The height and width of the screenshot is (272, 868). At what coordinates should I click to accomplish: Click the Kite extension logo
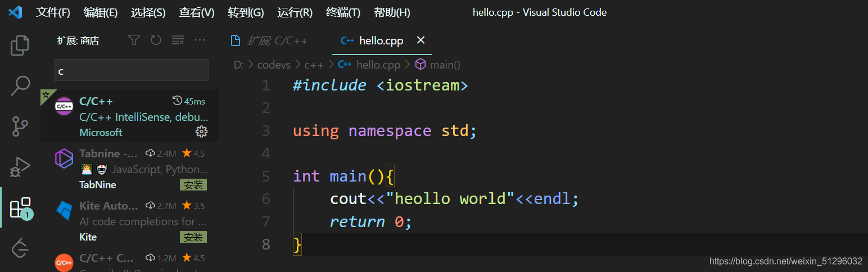tap(64, 211)
